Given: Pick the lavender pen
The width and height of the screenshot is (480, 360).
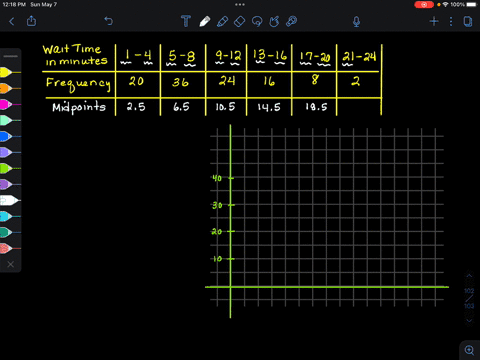Looking at the screenshot, I should pos(10,152).
